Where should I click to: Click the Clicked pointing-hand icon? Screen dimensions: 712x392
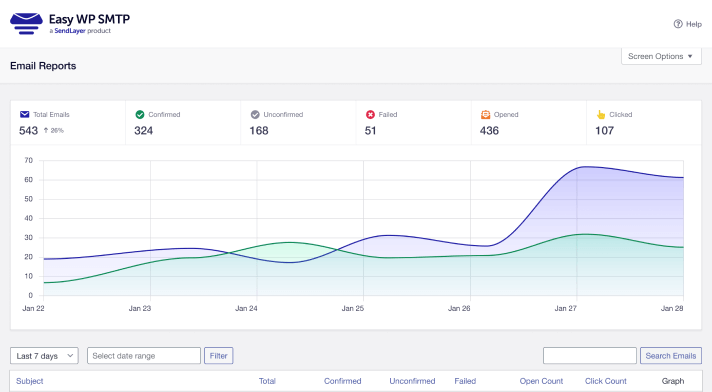(x=601, y=114)
